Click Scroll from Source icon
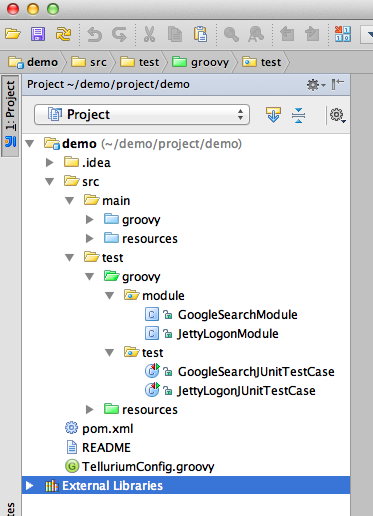 pyautogui.click(x=273, y=115)
